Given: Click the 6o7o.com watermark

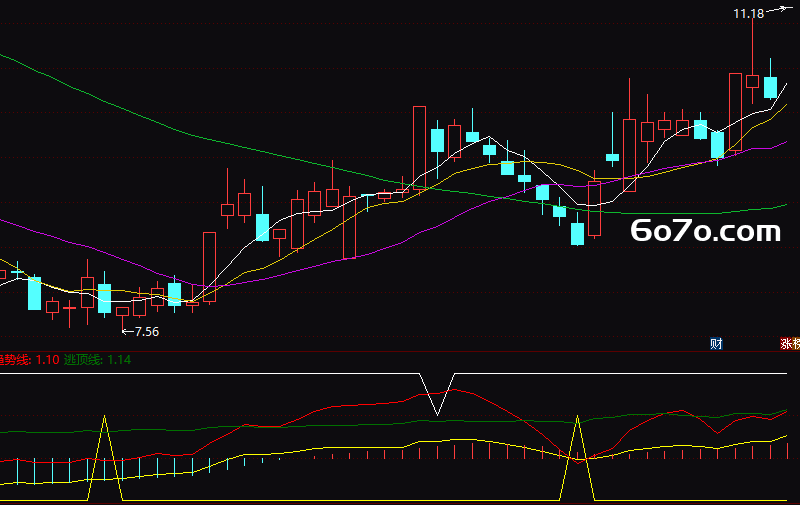Looking at the screenshot, I should (x=706, y=231).
